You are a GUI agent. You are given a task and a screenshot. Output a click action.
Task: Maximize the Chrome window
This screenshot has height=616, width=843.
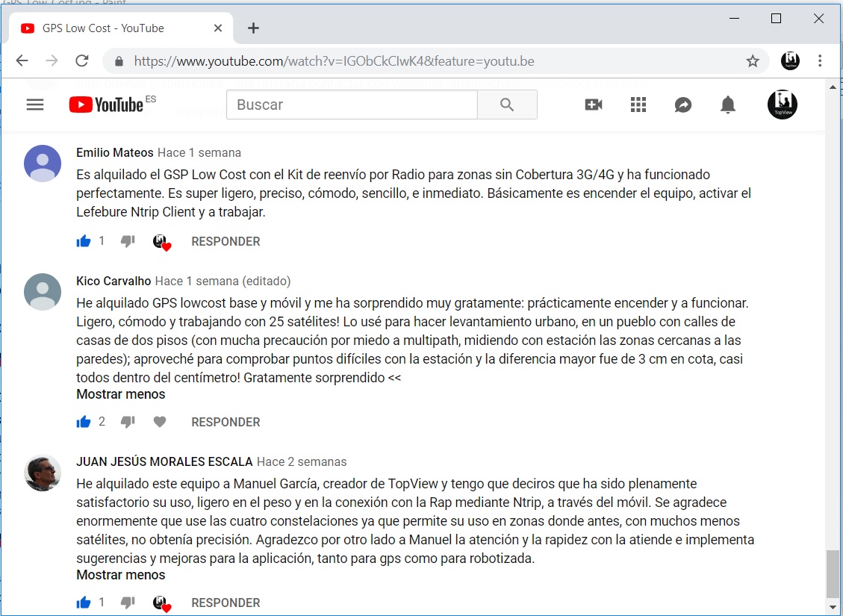tap(776, 18)
